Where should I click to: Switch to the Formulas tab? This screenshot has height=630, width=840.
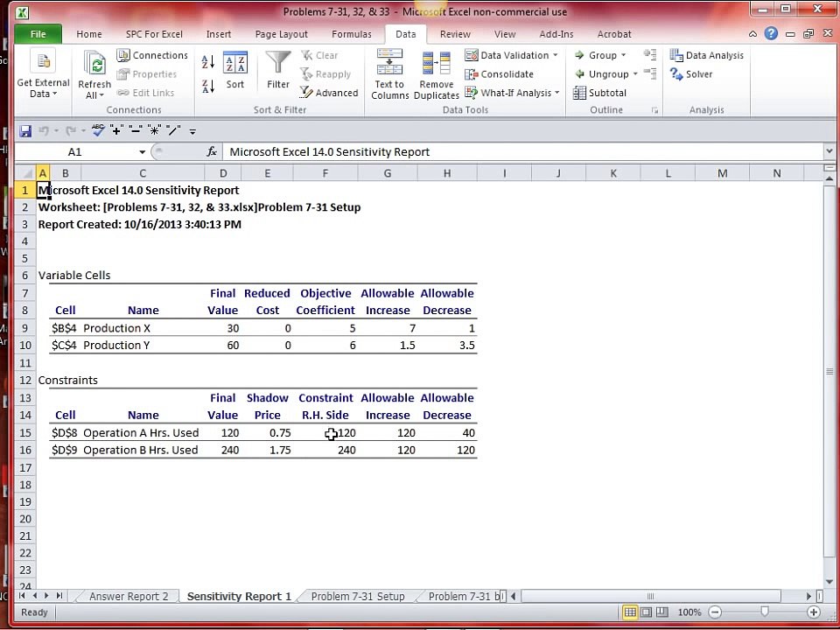352,34
